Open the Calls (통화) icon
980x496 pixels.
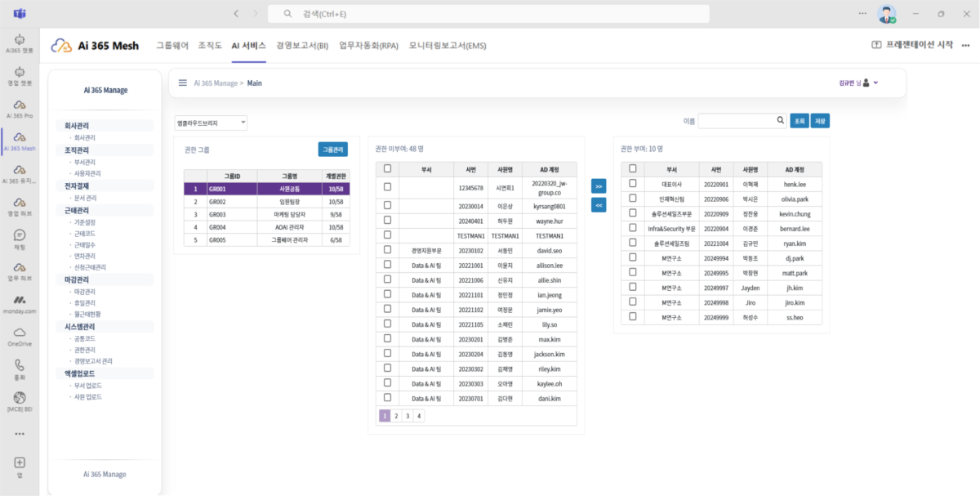(19, 369)
